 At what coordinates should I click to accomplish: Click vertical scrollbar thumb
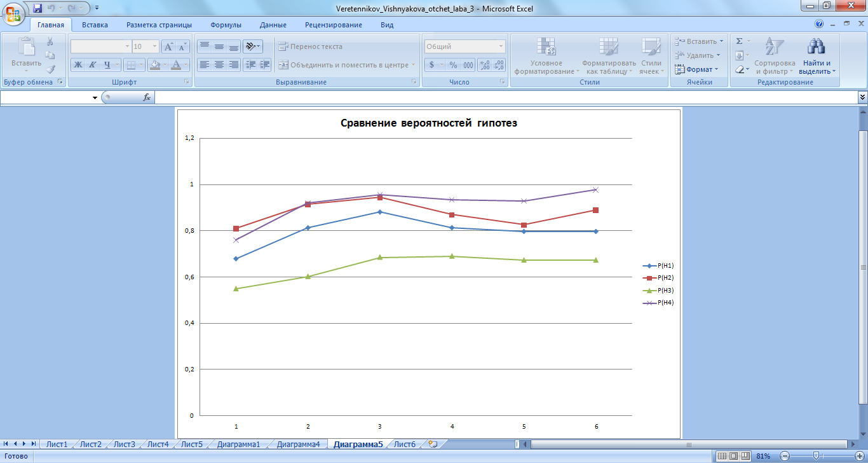coord(862,267)
